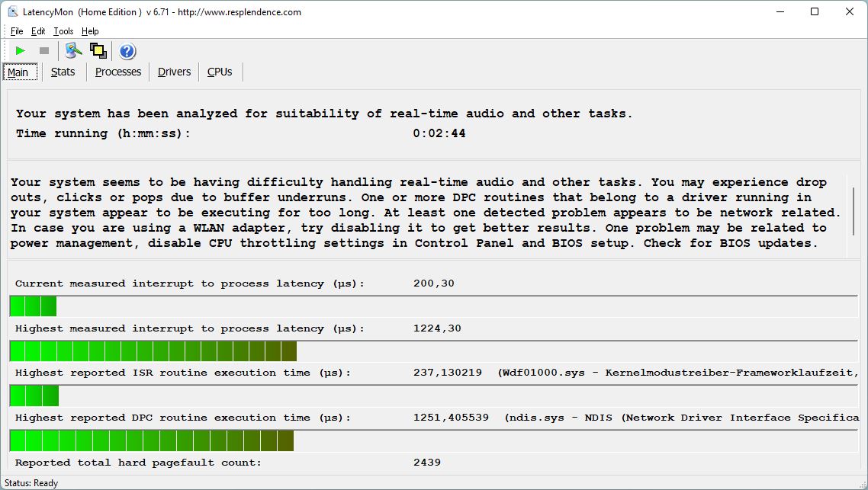Open help via blue question mark icon
Image resolution: width=868 pixels, height=490 pixels.
tap(127, 51)
